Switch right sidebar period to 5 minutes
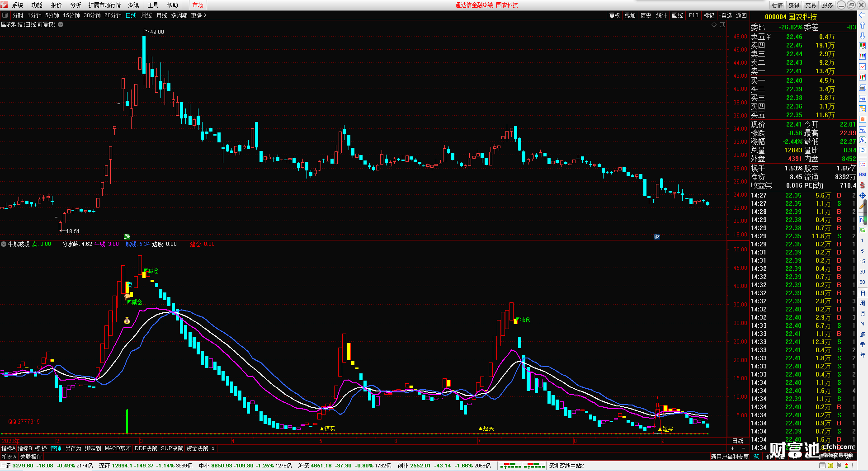868x471 pixels. [862, 251]
